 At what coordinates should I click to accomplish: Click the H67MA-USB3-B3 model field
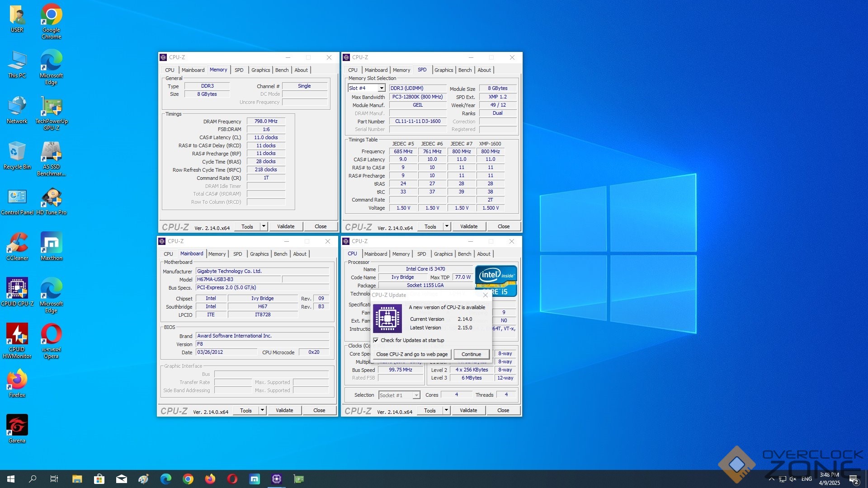coord(238,279)
